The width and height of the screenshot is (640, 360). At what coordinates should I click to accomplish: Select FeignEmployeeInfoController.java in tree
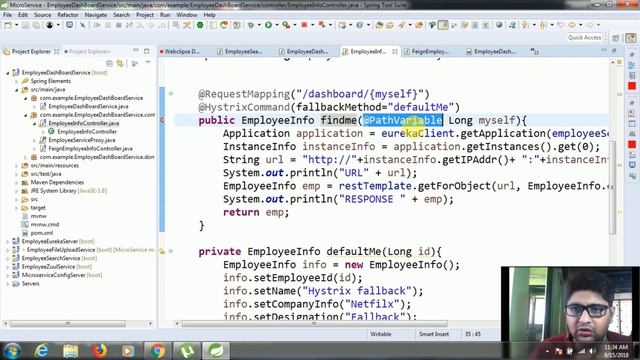90,149
